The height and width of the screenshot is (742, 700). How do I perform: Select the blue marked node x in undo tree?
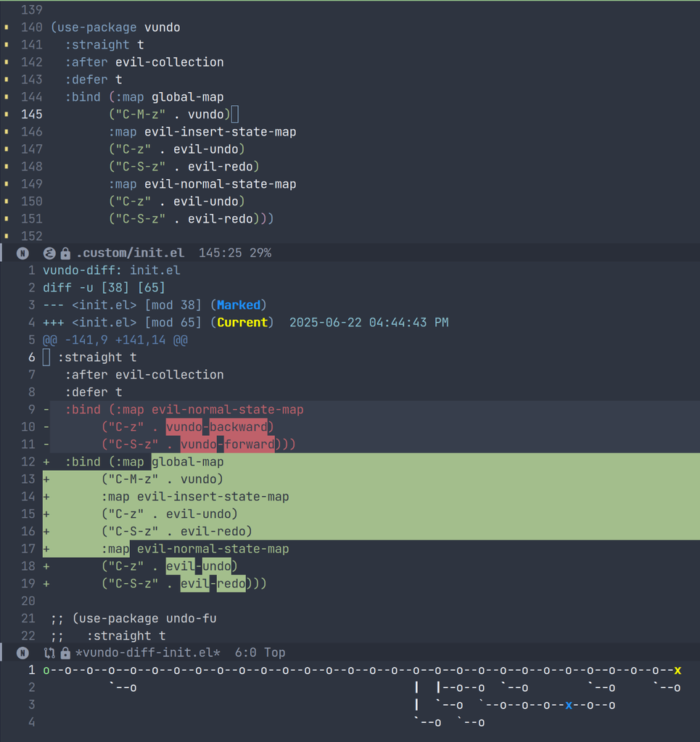point(569,705)
